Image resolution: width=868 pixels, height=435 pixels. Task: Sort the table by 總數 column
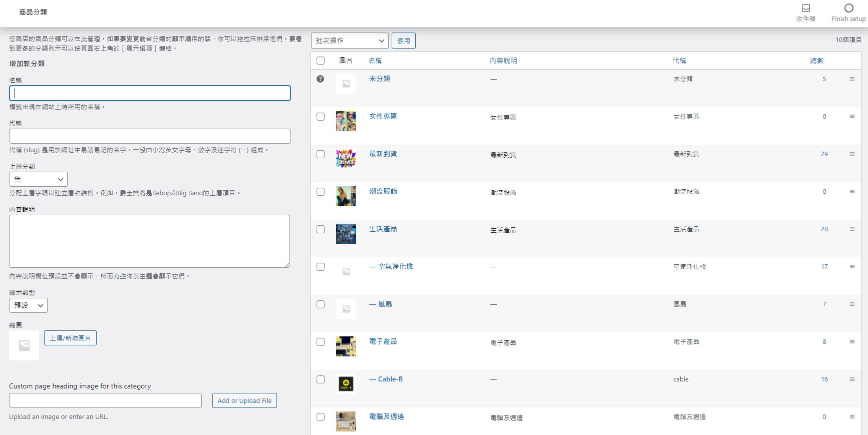click(816, 61)
